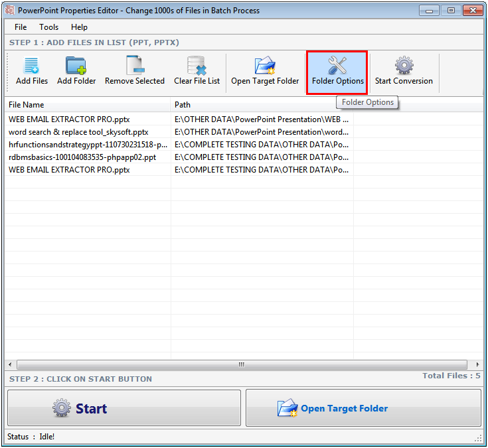Click Open Target Folder in the toolbar
The width and height of the screenshot is (488, 448).
(265, 71)
